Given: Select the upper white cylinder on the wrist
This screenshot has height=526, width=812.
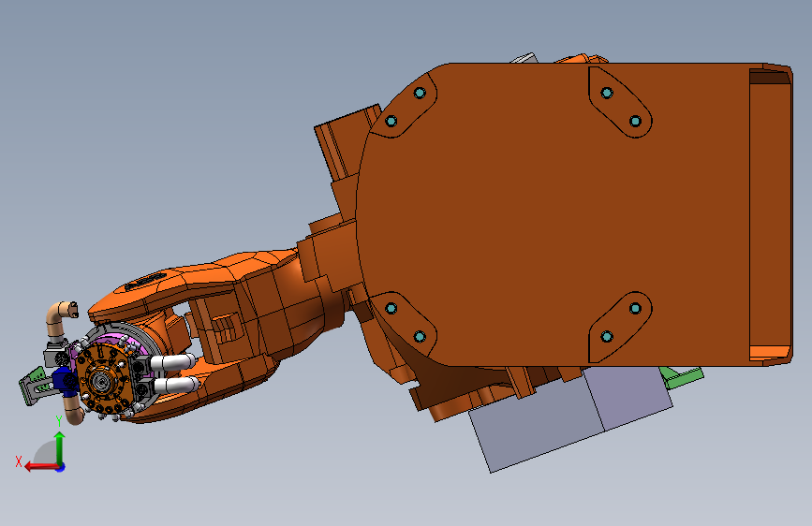Looking at the screenshot, I should [x=174, y=362].
